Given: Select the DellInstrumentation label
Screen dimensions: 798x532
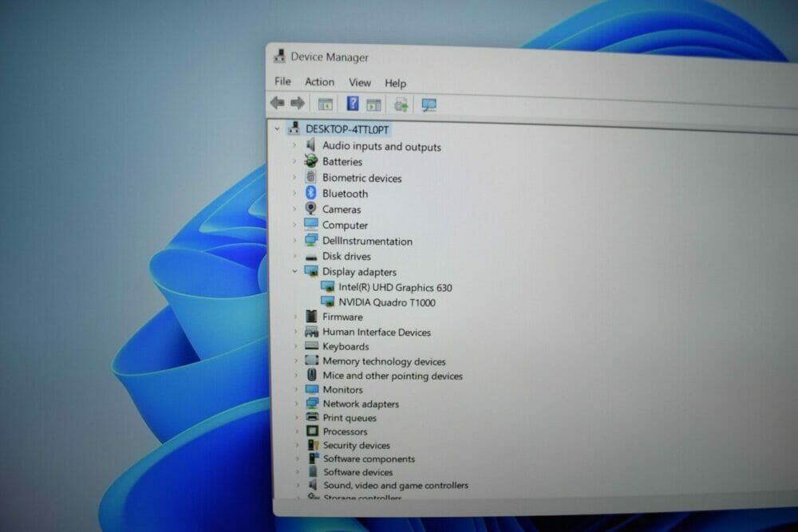Looking at the screenshot, I should pos(367,241).
